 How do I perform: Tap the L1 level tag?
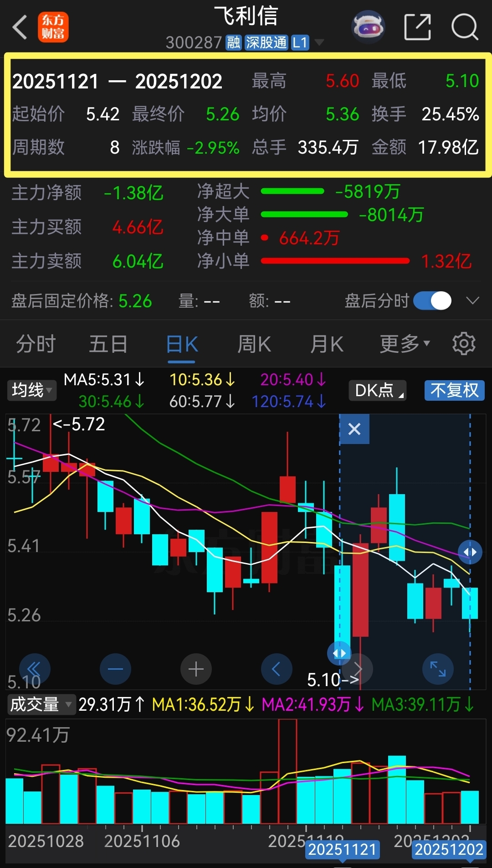(x=300, y=42)
